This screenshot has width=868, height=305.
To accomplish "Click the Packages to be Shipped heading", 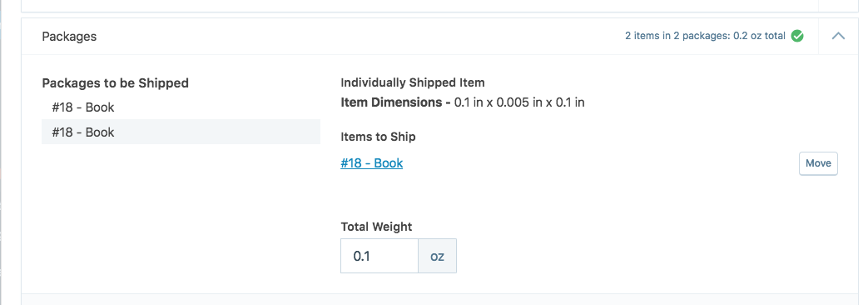I will 115,83.
